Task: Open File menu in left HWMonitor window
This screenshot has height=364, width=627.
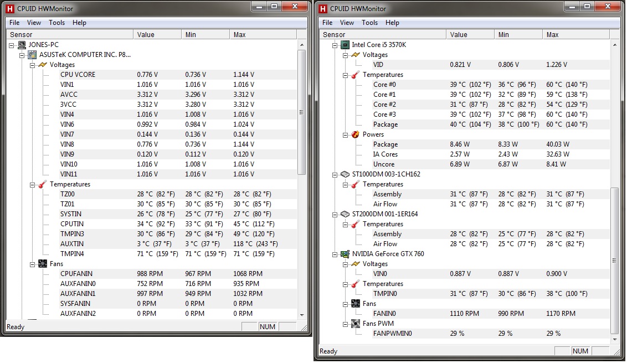Action: (x=14, y=23)
